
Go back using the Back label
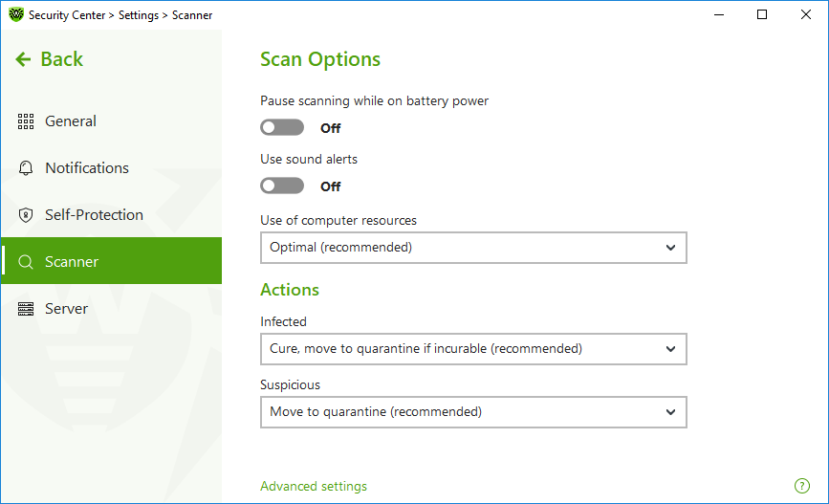tap(62, 59)
